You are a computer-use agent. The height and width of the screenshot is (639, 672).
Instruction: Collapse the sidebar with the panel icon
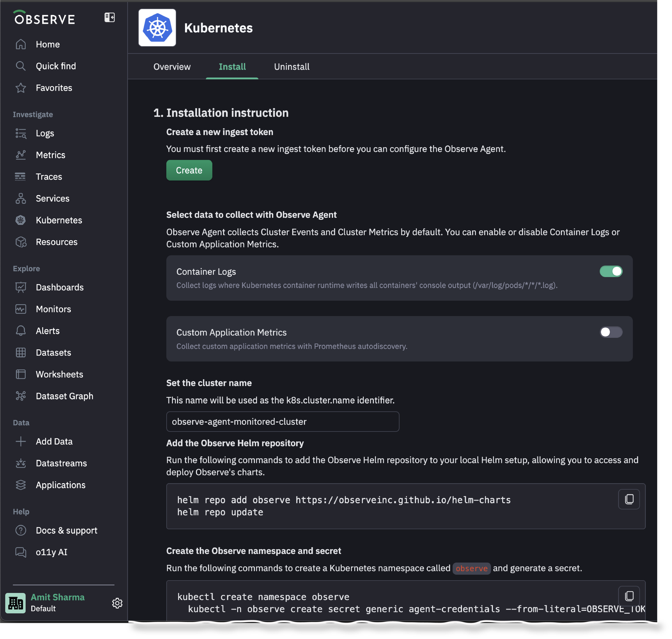point(109,17)
